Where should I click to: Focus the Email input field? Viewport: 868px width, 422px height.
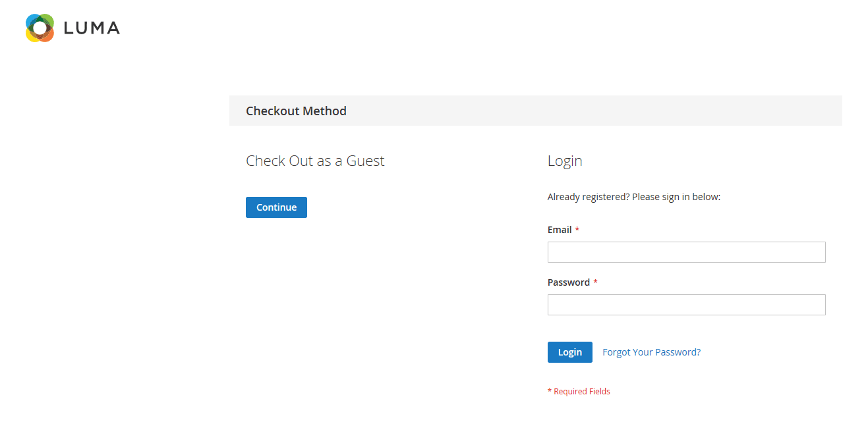[686, 252]
